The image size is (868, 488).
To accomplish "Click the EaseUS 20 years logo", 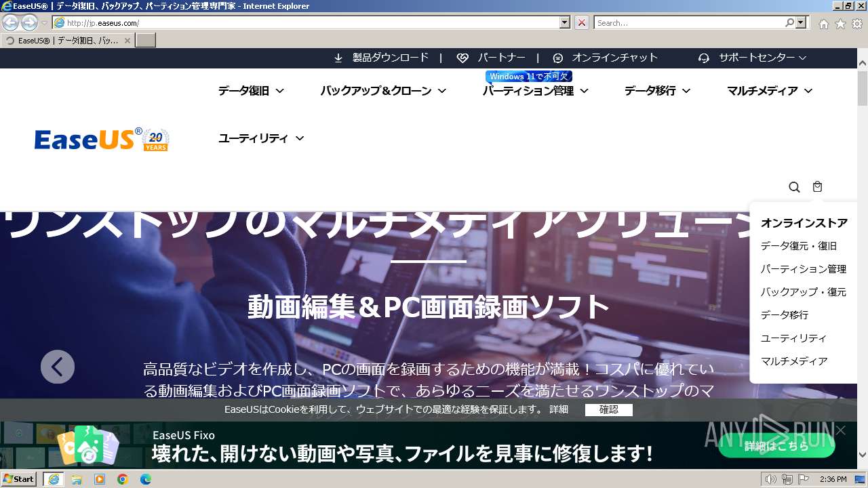I will click(102, 139).
